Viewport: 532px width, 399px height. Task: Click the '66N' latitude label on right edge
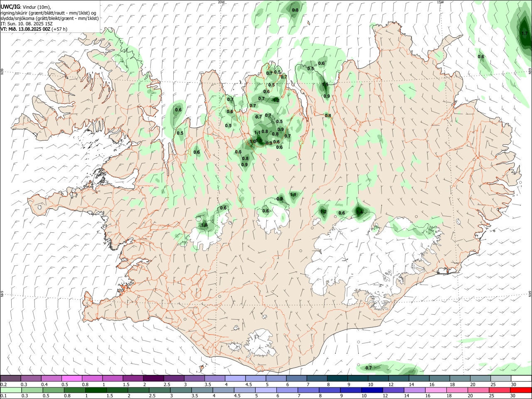(530, 71)
